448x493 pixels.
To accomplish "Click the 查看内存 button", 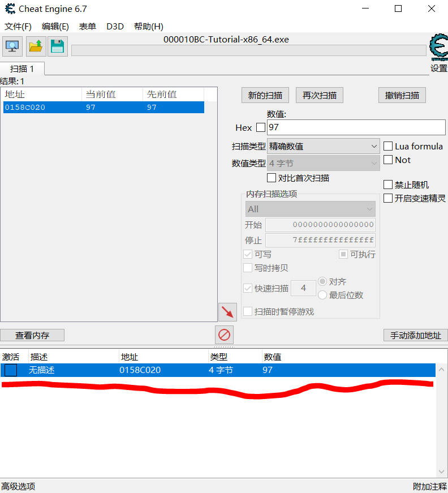I will click(32, 335).
